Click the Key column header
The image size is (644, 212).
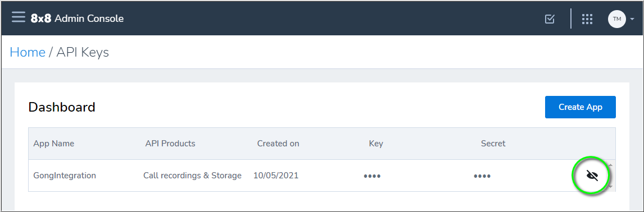(376, 144)
